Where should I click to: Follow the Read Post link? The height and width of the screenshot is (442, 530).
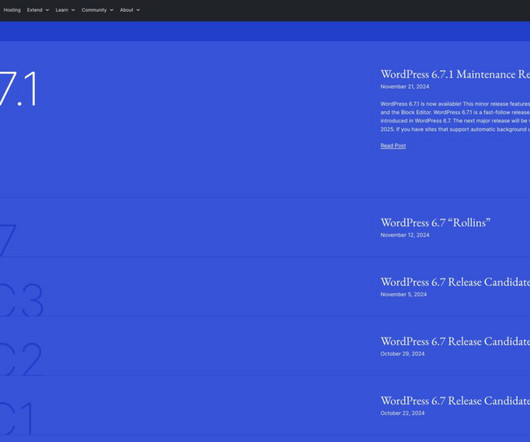pyautogui.click(x=393, y=146)
